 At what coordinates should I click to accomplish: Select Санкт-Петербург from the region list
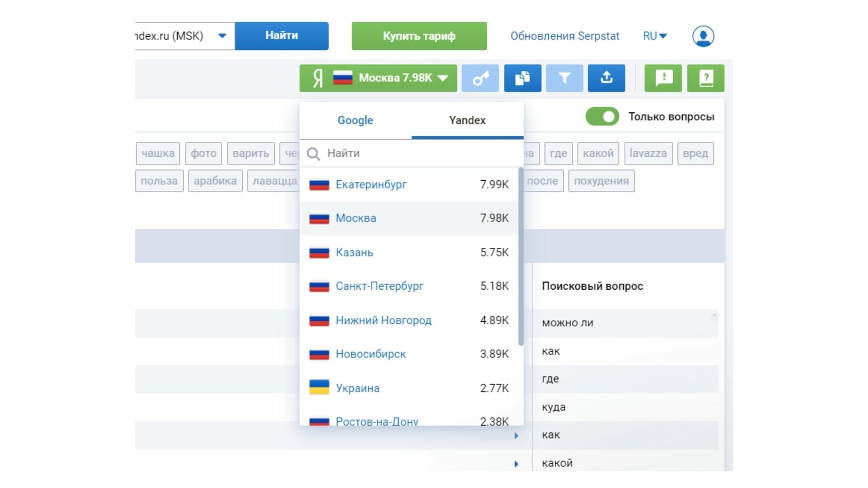[x=409, y=286]
